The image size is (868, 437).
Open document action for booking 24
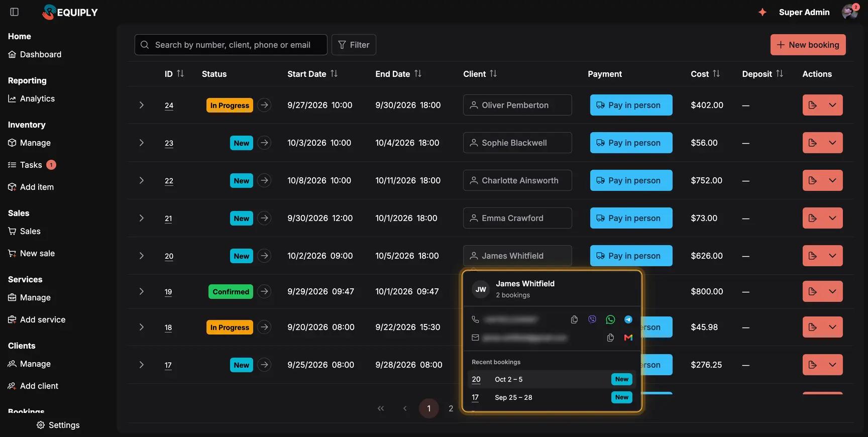(812, 105)
